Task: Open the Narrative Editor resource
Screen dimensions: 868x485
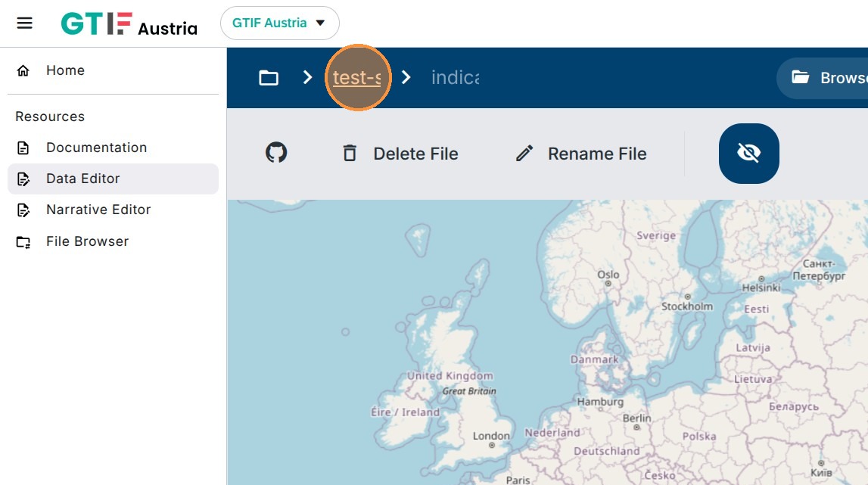Action: pos(98,210)
